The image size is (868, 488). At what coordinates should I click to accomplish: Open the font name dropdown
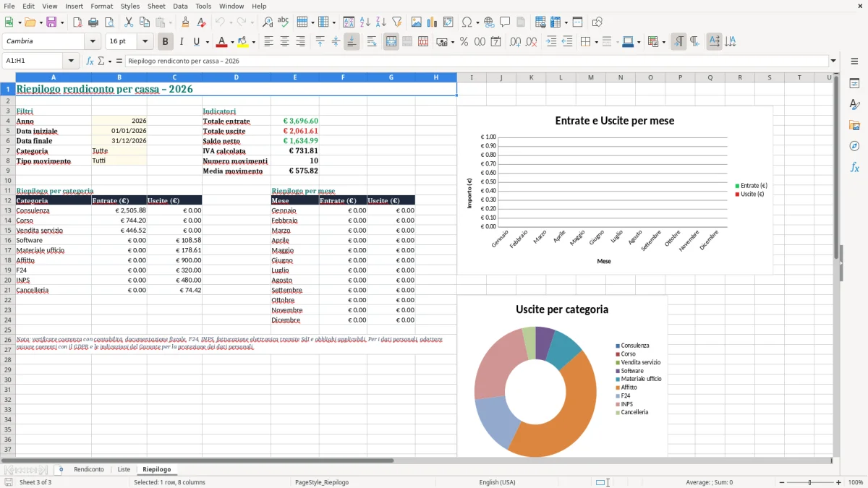[x=92, y=42]
